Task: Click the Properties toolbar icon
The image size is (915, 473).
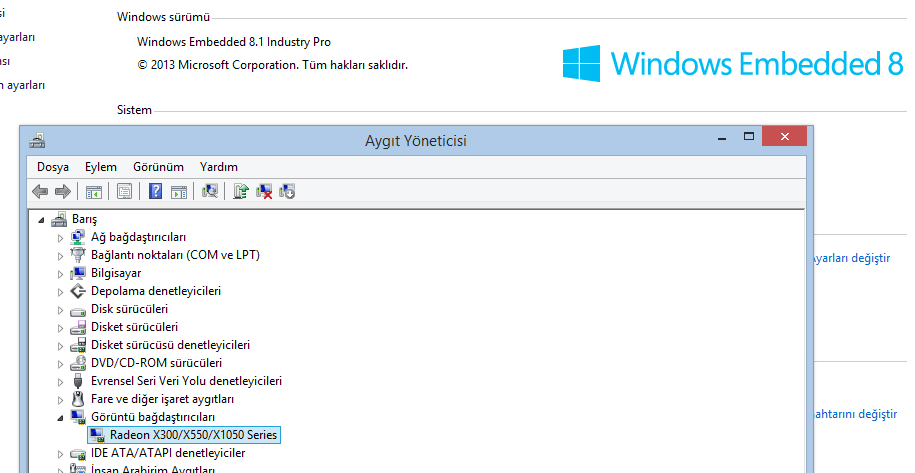Action: click(x=124, y=192)
